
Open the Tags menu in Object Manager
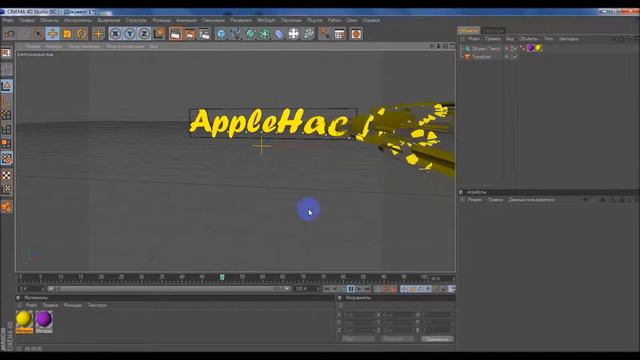click(x=548, y=39)
